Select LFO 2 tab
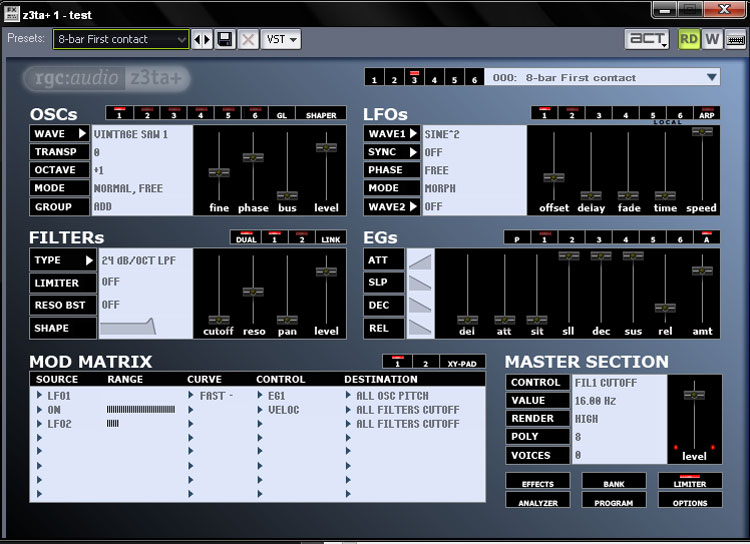 pos(572,113)
